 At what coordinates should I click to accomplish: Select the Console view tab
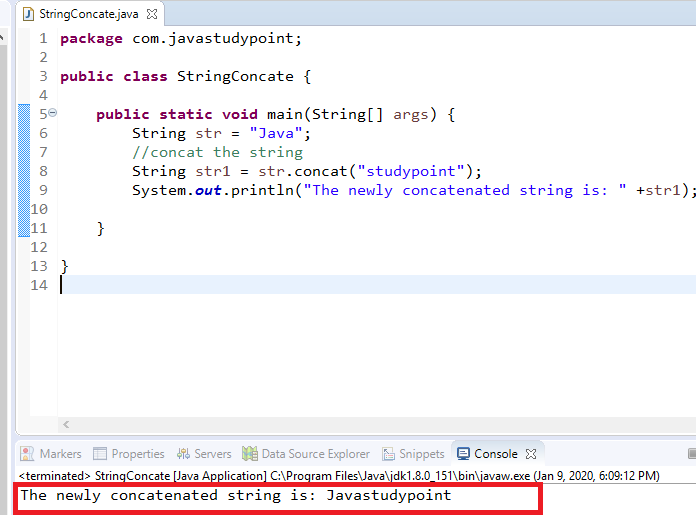pos(496,454)
